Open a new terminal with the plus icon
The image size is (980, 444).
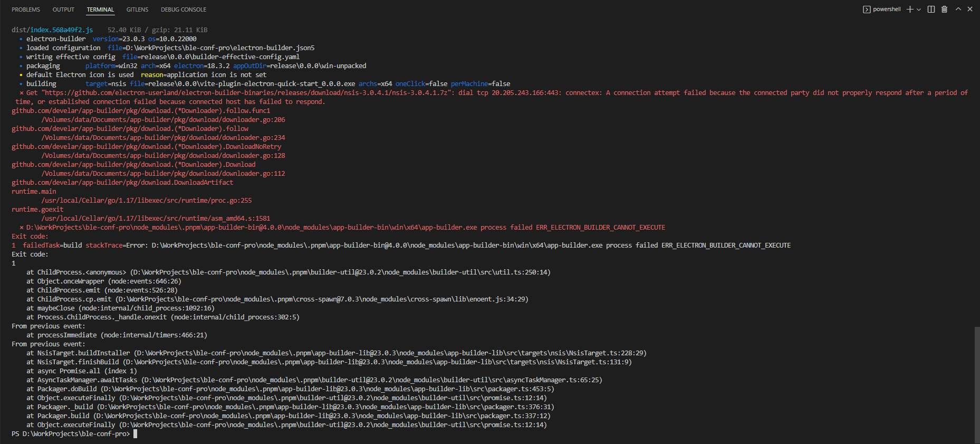[909, 9]
